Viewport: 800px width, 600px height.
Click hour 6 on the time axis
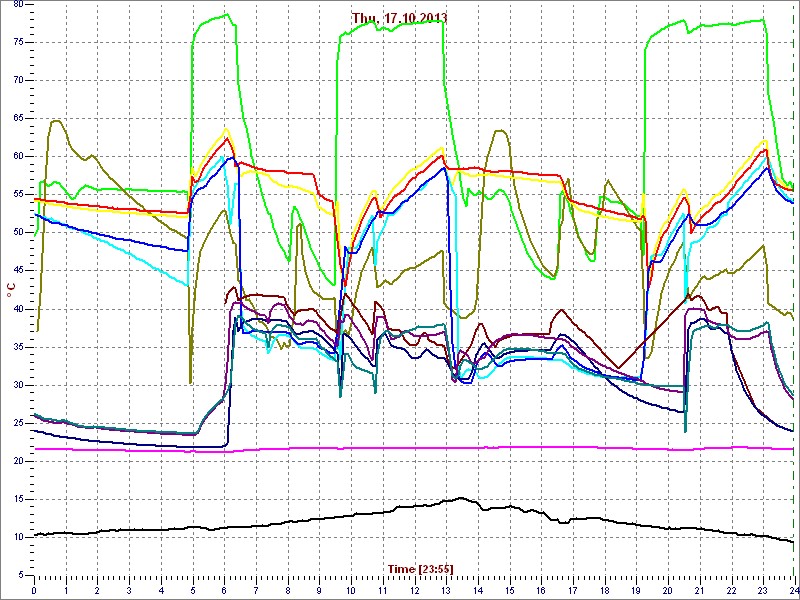click(x=224, y=591)
